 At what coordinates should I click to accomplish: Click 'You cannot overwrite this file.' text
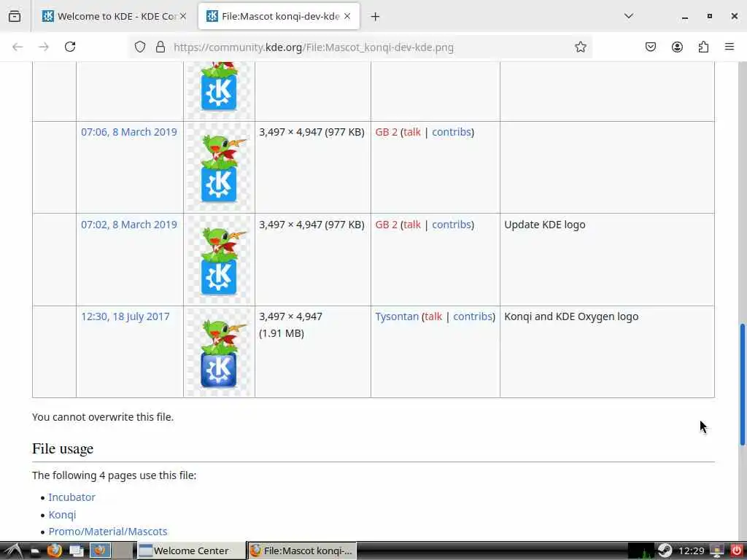[x=103, y=416]
